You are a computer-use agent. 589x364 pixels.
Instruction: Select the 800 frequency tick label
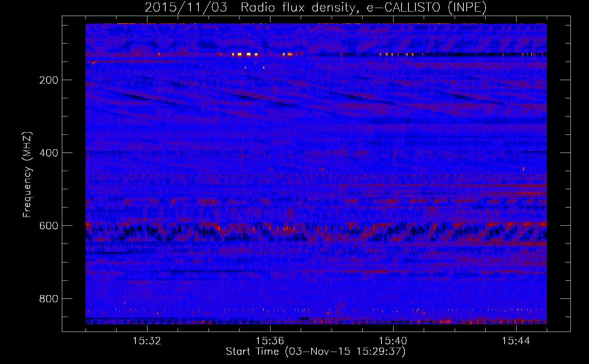(49, 298)
